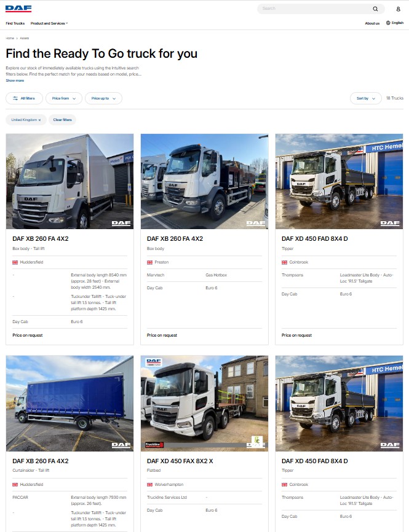The width and height of the screenshot is (409, 532).
Task: Expand the Price up to dropdown
Action: [x=103, y=98]
